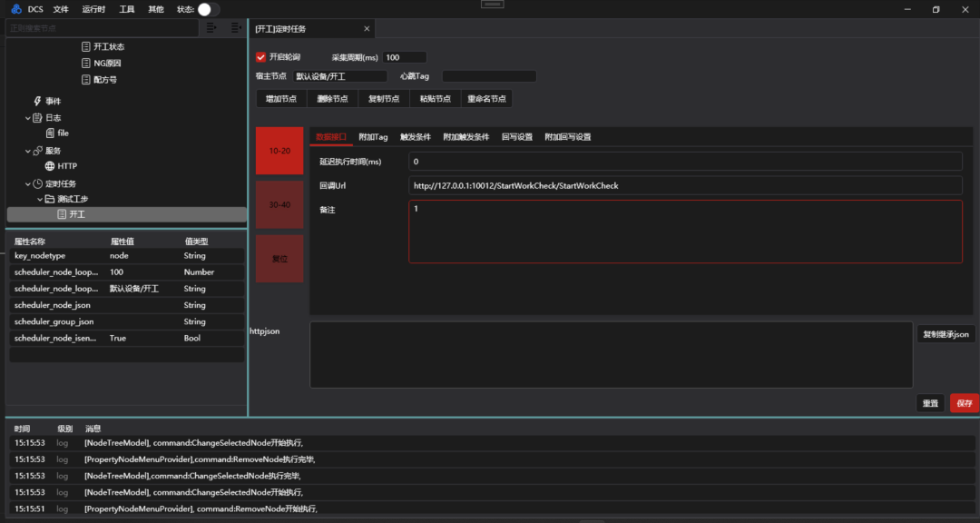Collapse the 定时任务 tree node

coord(27,184)
